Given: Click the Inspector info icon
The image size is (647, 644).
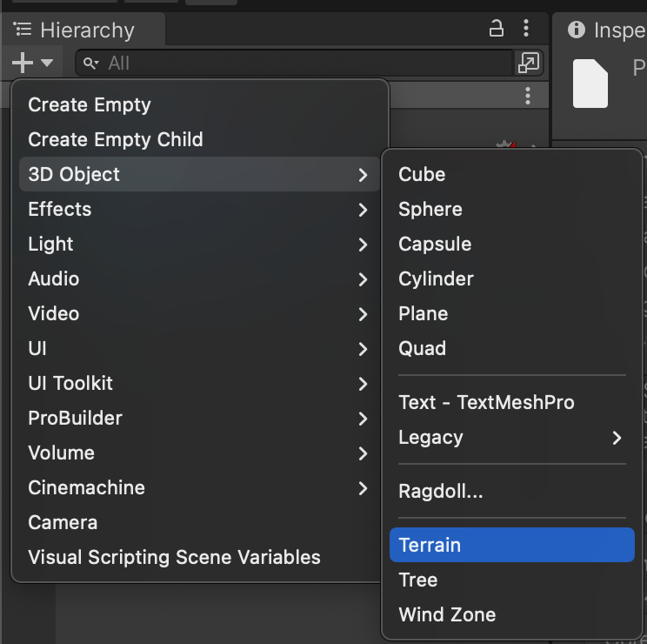Looking at the screenshot, I should coord(576,30).
